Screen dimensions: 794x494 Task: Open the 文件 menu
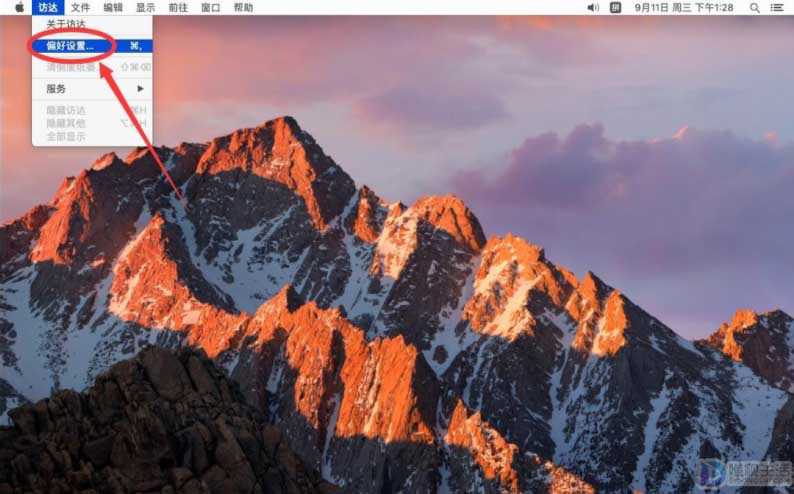point(81,8)
